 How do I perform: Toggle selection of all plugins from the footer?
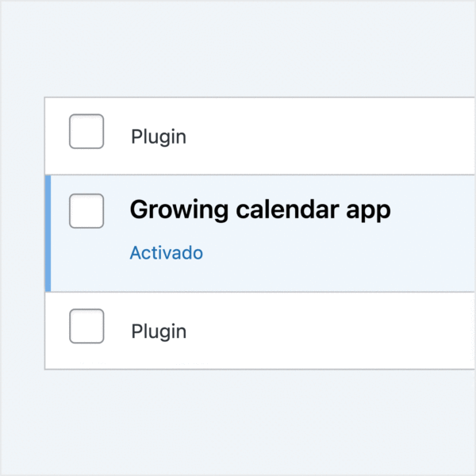[86, 326]
